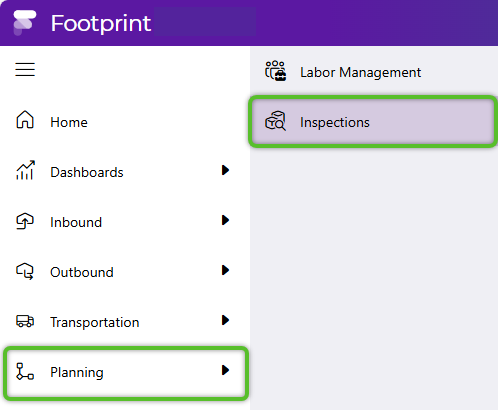The height and width of the screenshot is (410, 498).
Task: Click the Planning workflow icon
Action: [x=25, y=371]
